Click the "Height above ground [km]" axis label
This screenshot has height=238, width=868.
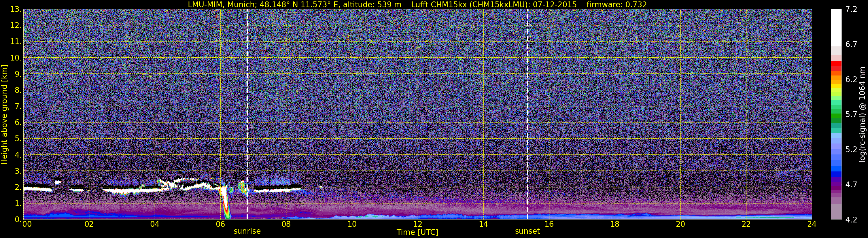click(4, 114)
